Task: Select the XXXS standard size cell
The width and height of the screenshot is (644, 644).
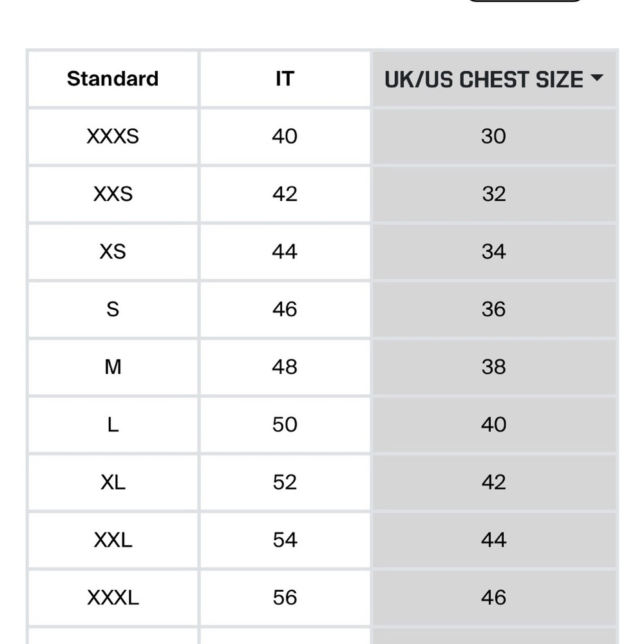Action: [x=113, y=137]
